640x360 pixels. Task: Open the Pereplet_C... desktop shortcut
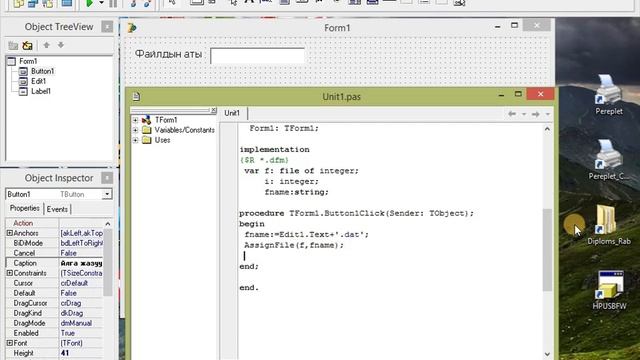[609, 160]
